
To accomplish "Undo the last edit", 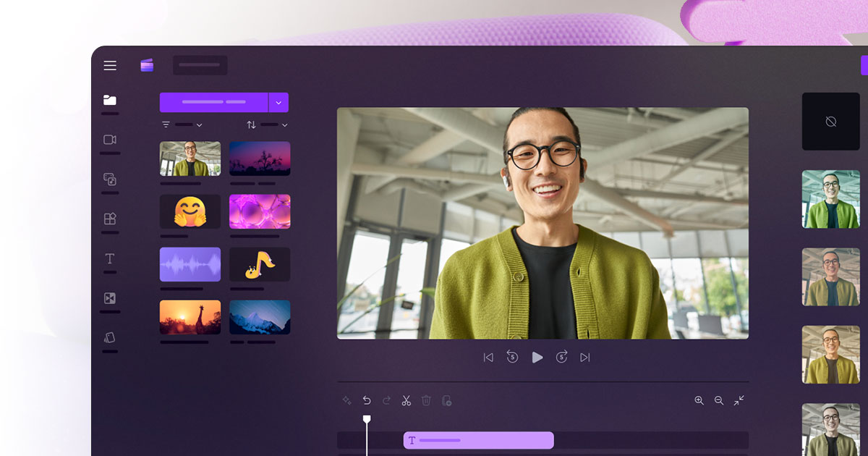I will [x=367, y=400].
